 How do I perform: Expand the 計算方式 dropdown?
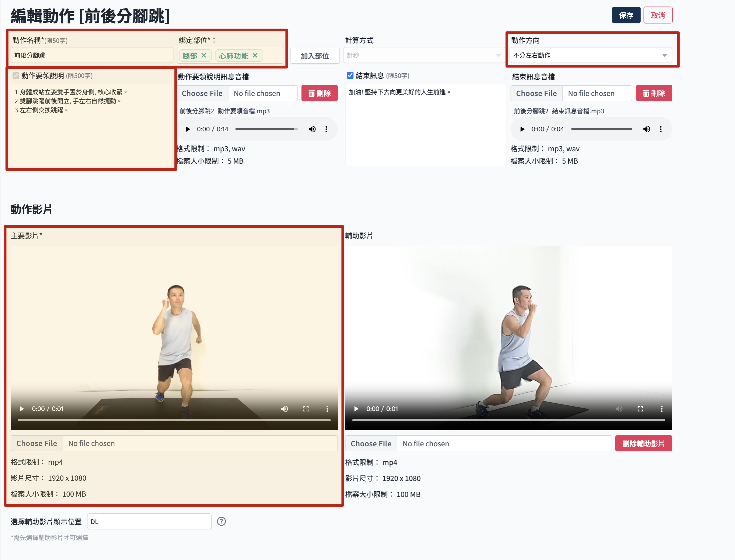(424, 55)
